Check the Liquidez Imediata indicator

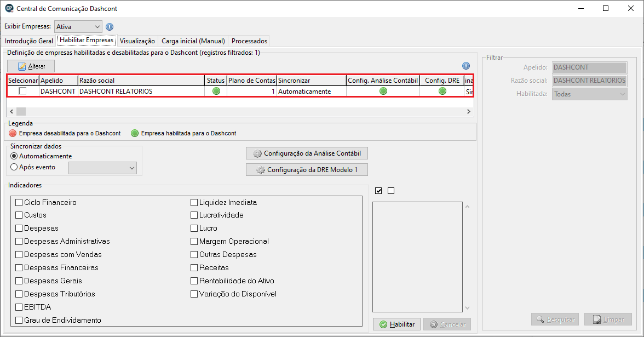click(x=194, y=203)
